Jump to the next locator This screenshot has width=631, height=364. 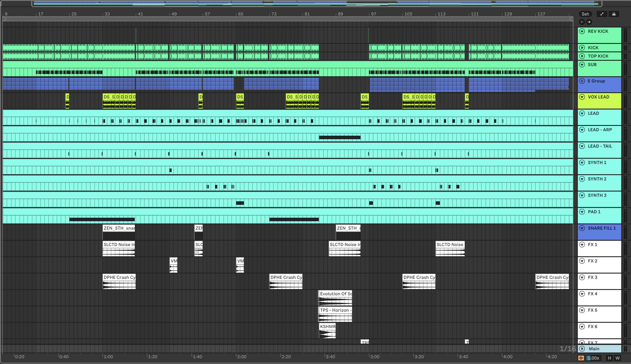click(x=589, y=22)
